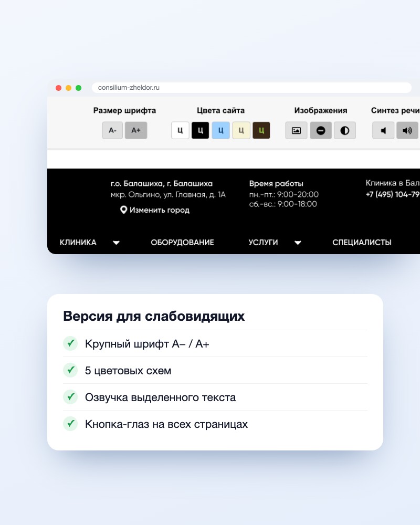Open the УСЛУГИ menu item
The height and width of the screenshot is (525, 420).
[263, 243]
